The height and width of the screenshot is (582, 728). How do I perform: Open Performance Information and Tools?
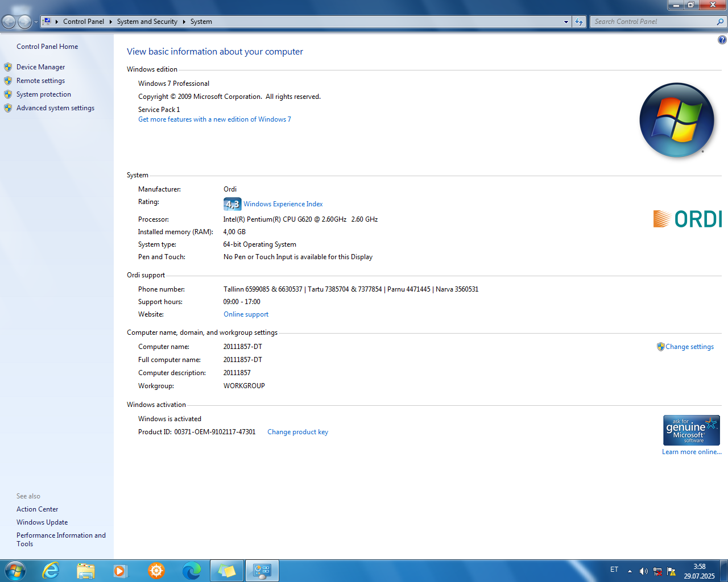[x=61, y=539]
